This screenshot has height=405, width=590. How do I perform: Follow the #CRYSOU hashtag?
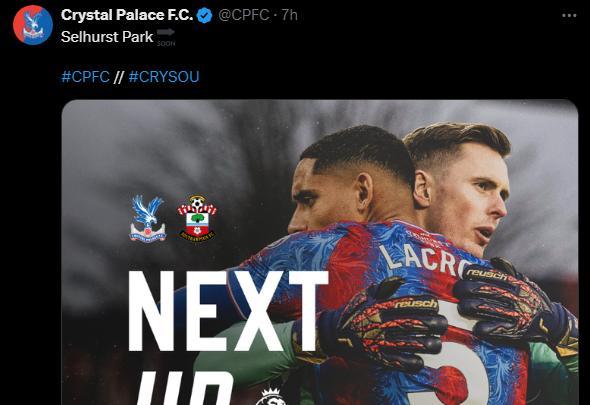(x=164, y=77)
